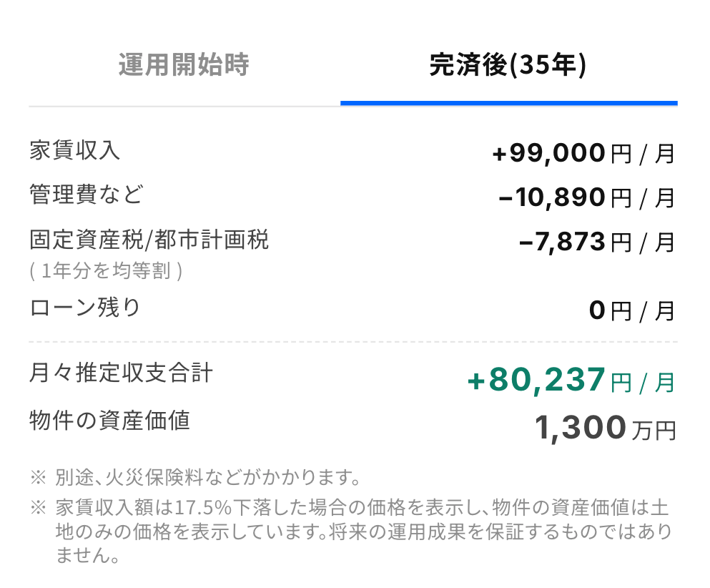
Task: Click the ローン残り label
Action: click(85, 308)
